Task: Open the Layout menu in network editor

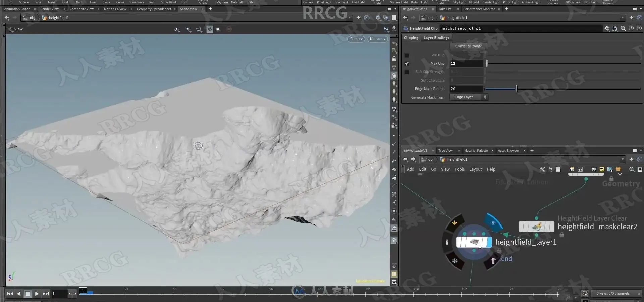Action: 475,169
